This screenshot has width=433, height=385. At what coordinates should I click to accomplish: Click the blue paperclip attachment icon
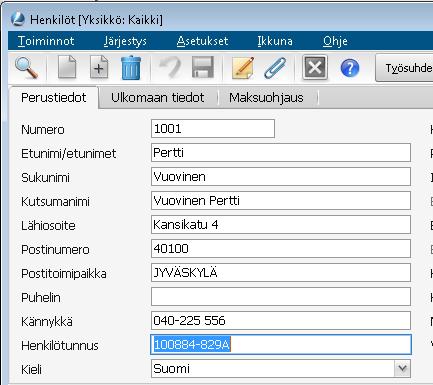[x=275, y=68]
